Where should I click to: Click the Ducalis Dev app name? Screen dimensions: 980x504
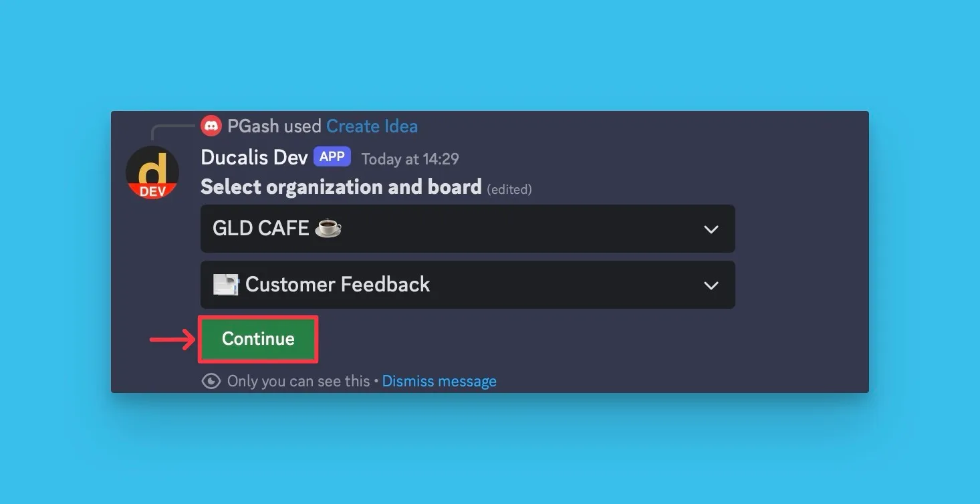click(254, 158)
